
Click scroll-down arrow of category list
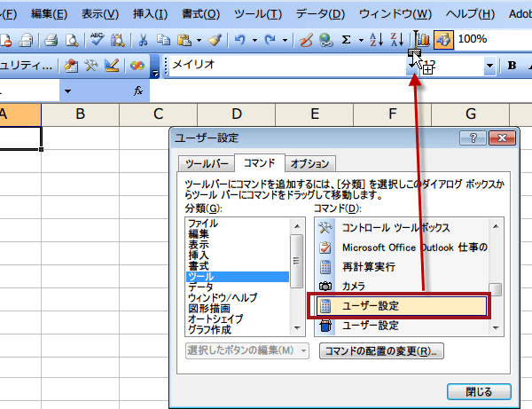pos(297,328)
